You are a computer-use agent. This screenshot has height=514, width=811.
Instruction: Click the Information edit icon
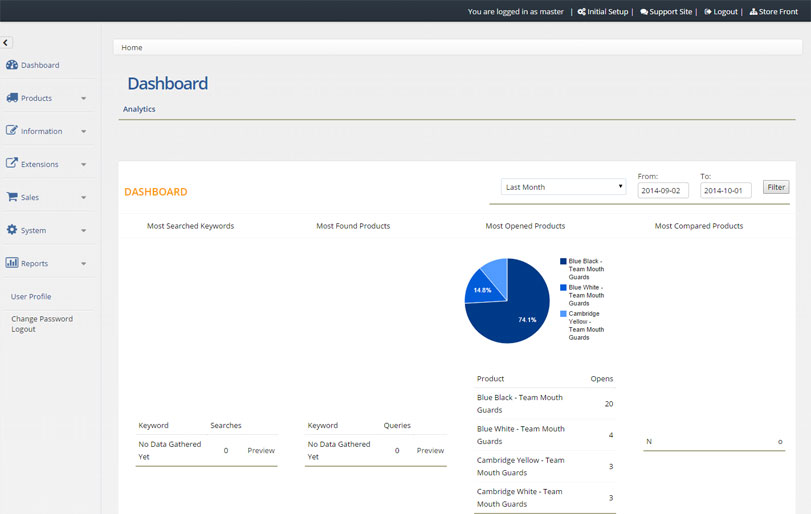[x=12, y=130]
